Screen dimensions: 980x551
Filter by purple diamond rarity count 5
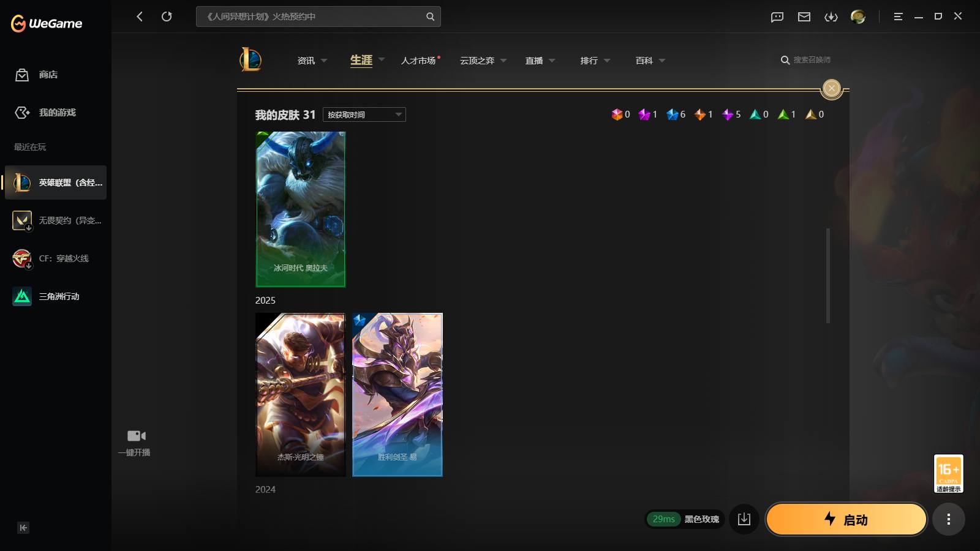731,114
